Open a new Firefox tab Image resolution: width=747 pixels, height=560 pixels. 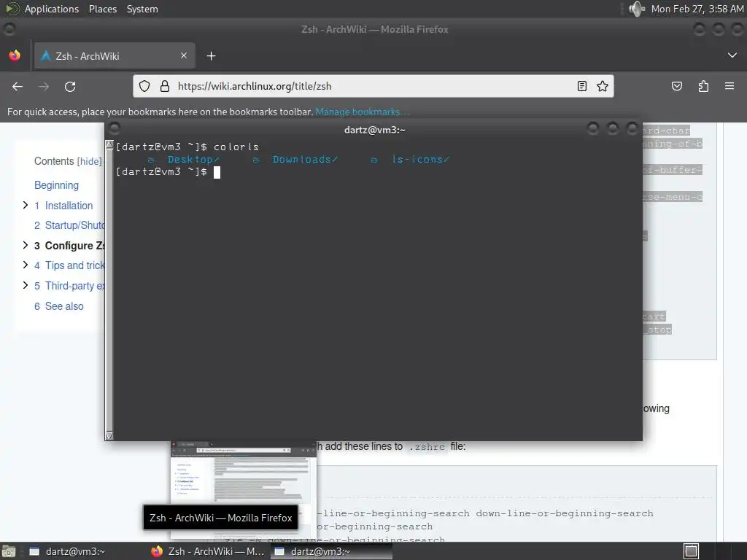pyautogui.click(x=211, y=56)
